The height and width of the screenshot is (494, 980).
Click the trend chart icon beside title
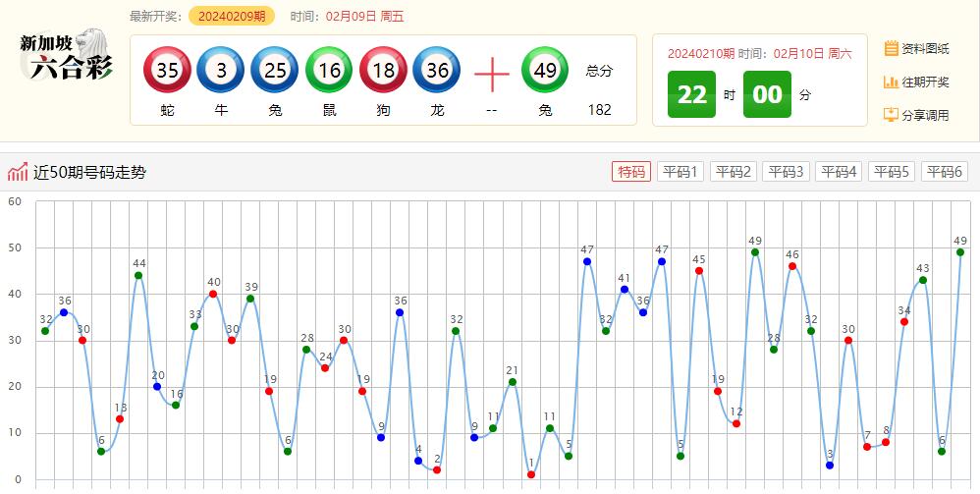coord(18,173)
